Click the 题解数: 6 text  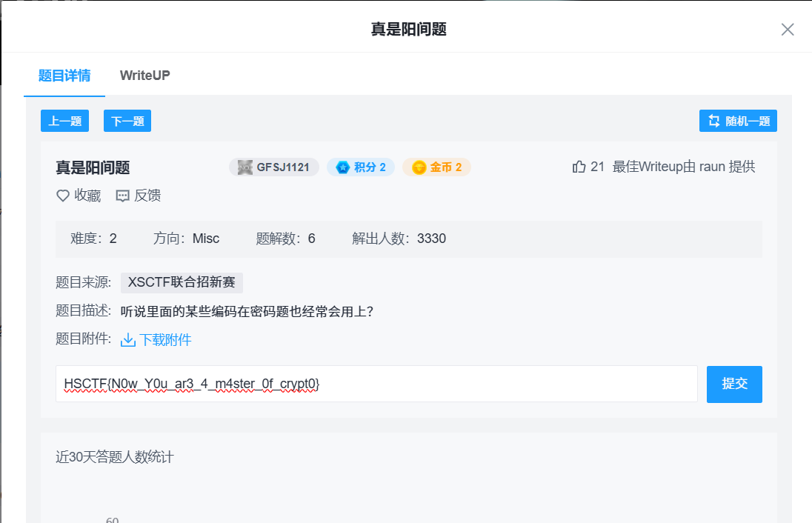pos(285,239)
